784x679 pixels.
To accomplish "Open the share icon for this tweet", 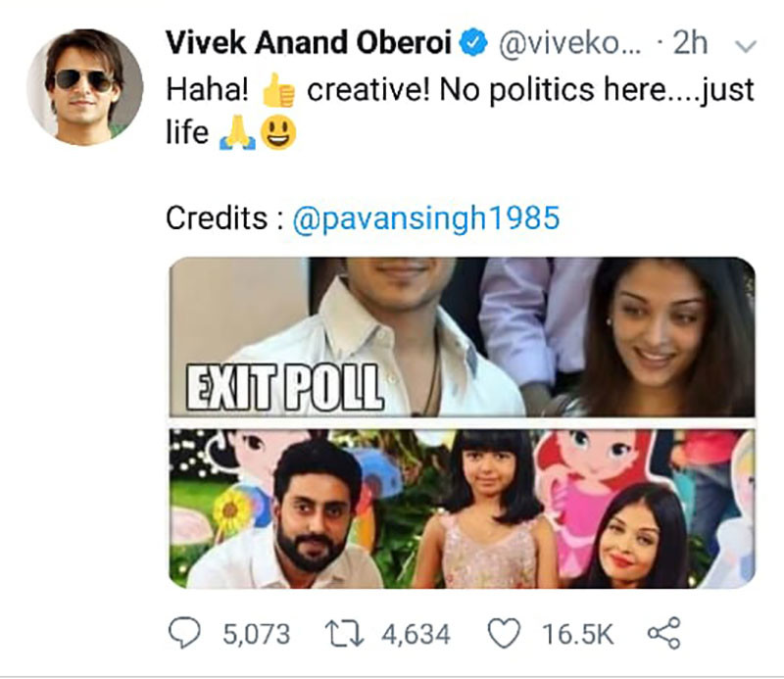I will pos(664,633).
